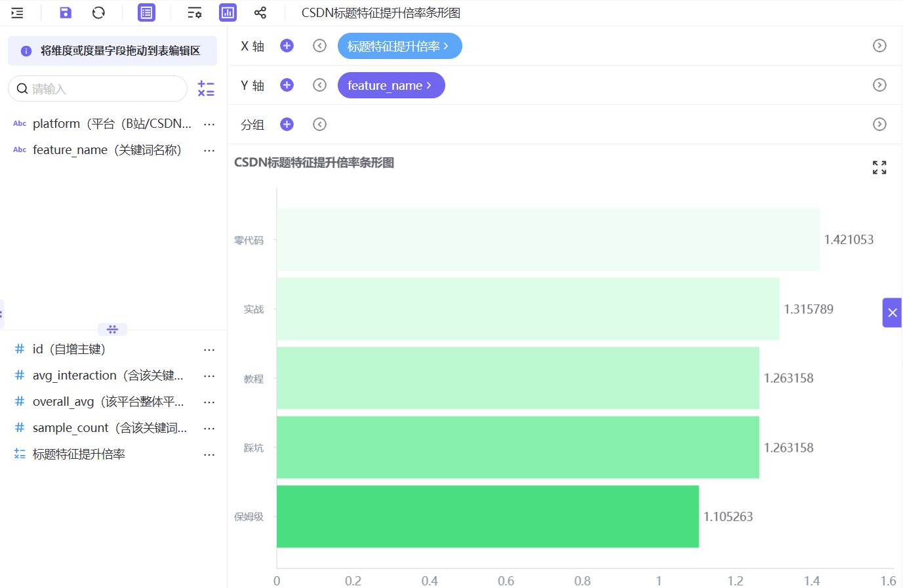
Task: Click the panel divider handle
Action: click(112, 329)
